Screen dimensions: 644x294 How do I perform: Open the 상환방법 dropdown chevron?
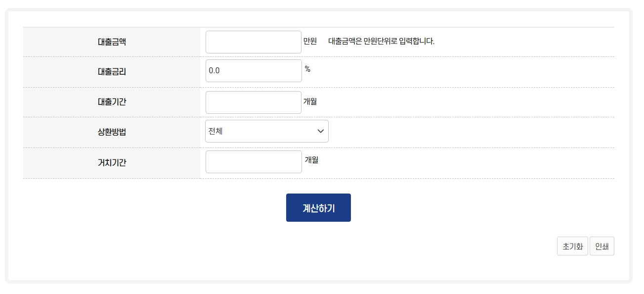click(x=320, y=131)
